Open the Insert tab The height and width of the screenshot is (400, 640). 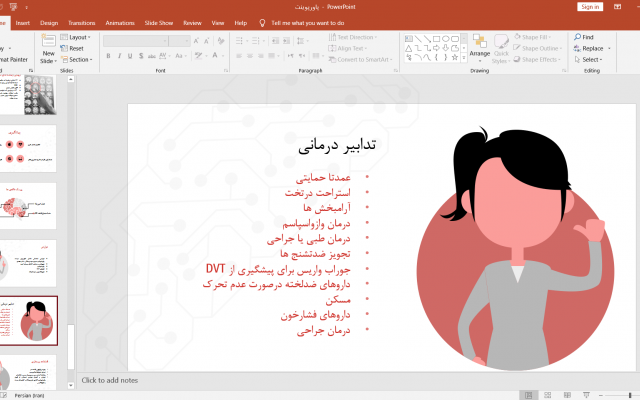(x=22, y=23)
